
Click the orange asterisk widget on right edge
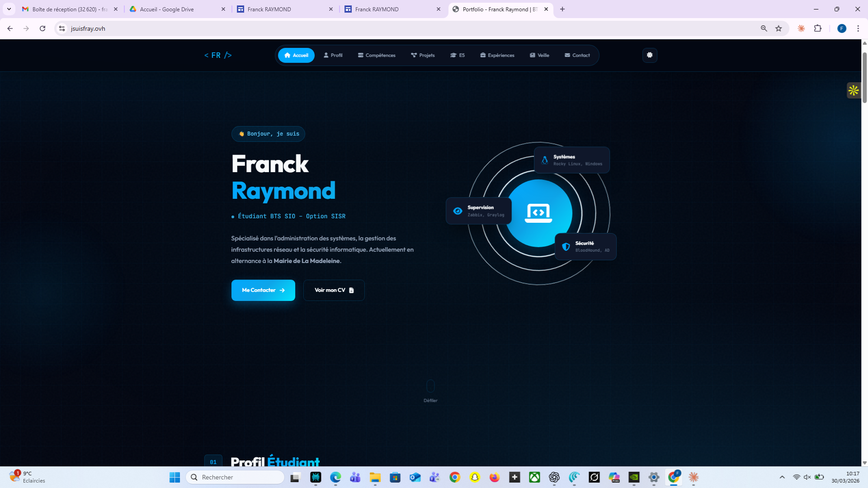tap(854, 90)
